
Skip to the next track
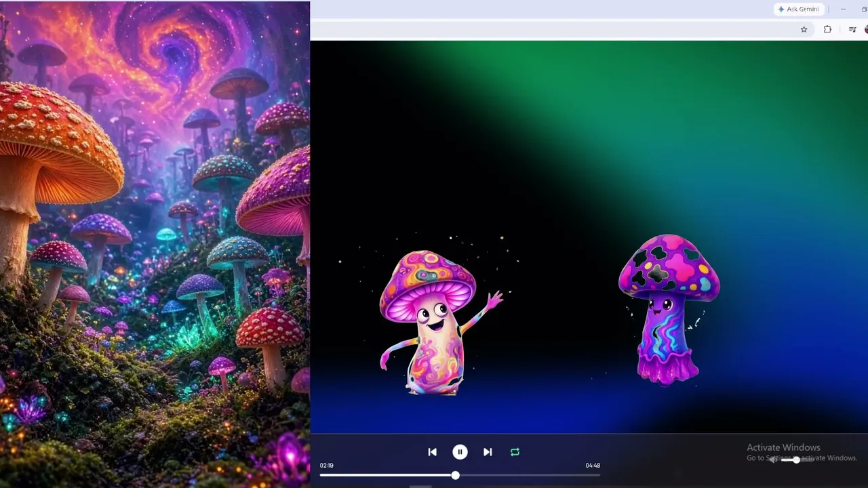[488, 452]
